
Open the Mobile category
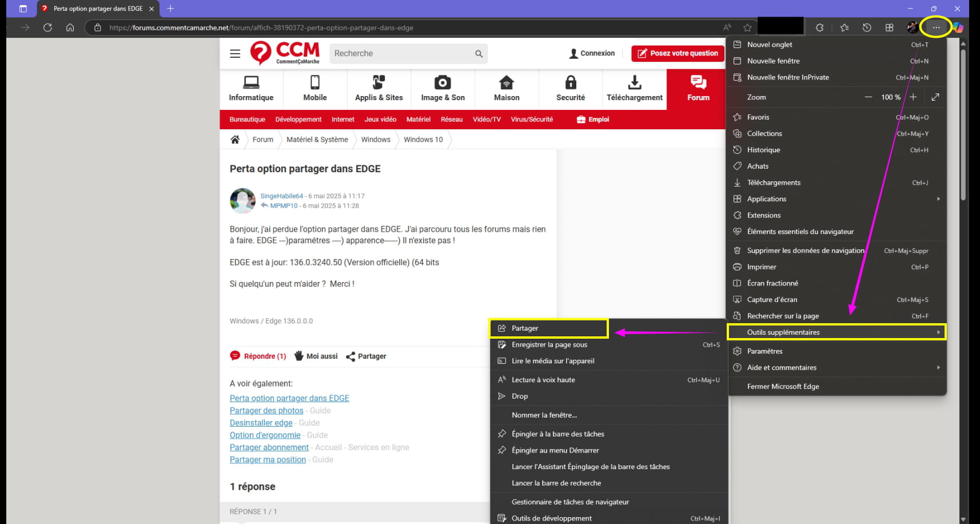(x=315, y=88)
